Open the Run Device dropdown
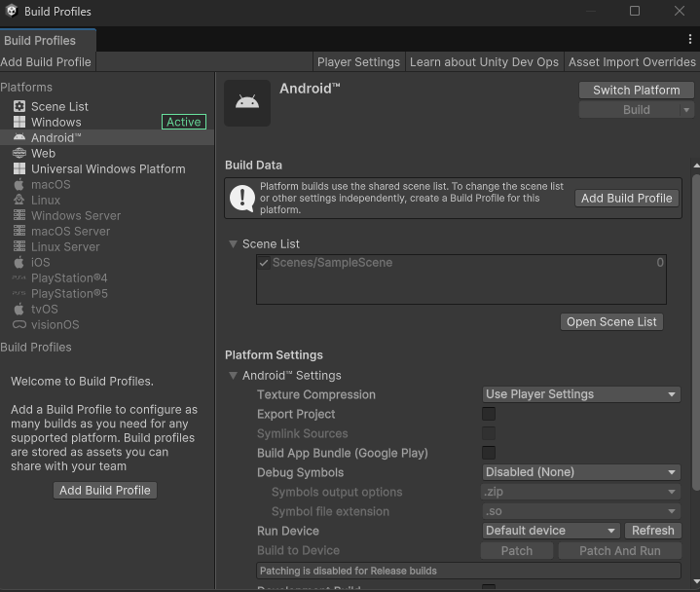700x592 pixels. (x=551, y=531)
